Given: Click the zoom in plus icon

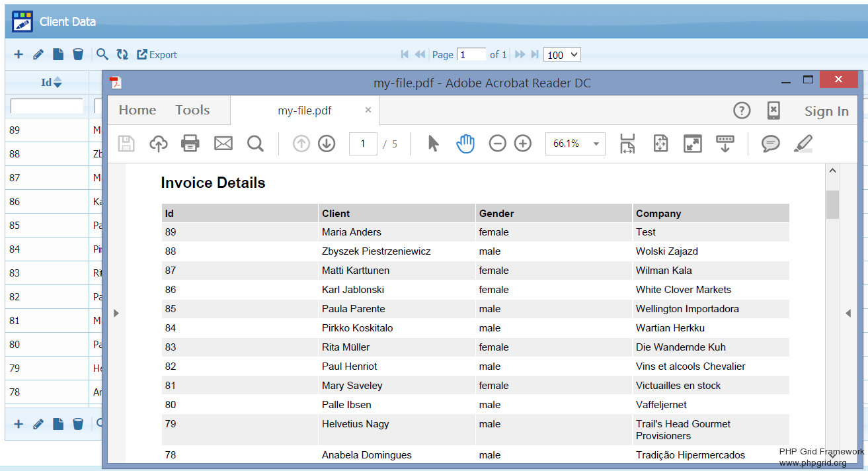Looking at the screenshot, I should [x=523, y=144].
